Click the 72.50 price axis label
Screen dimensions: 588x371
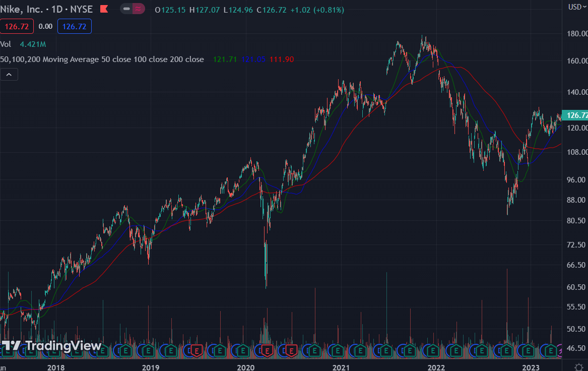tap(576, 244)
